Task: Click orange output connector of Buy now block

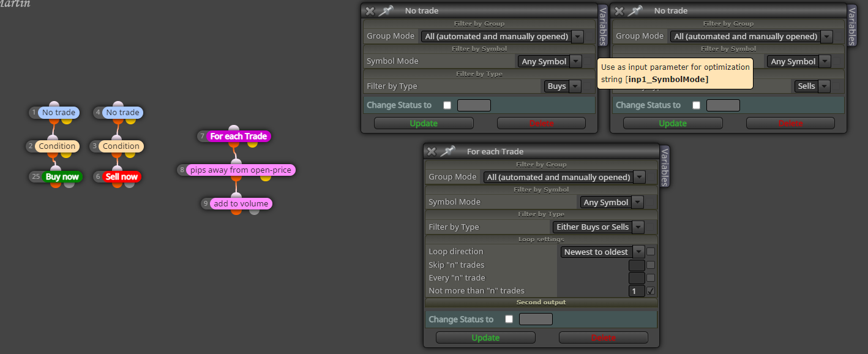Action: [56, 184]
